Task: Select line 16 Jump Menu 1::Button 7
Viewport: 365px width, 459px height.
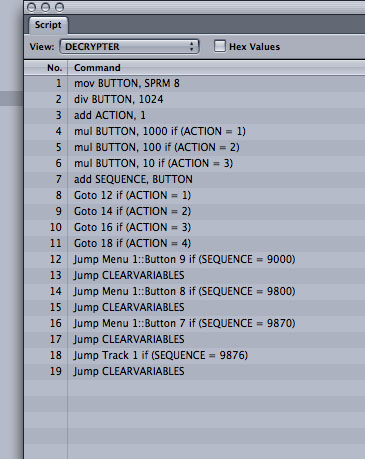Action: (x=195, y=323)
